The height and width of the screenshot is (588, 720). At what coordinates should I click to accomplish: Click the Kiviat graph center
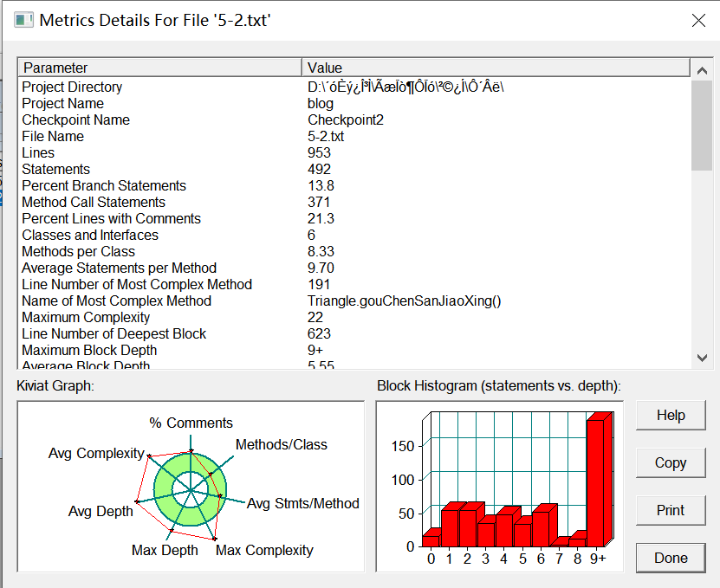pyautogui.click(x=191, y=490)
